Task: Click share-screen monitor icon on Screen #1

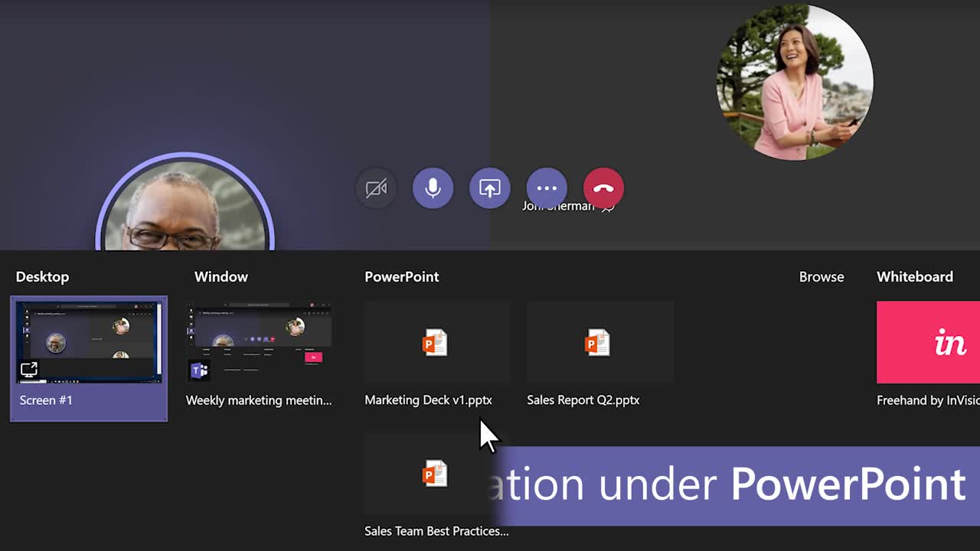Action: (x=29, y=370)
